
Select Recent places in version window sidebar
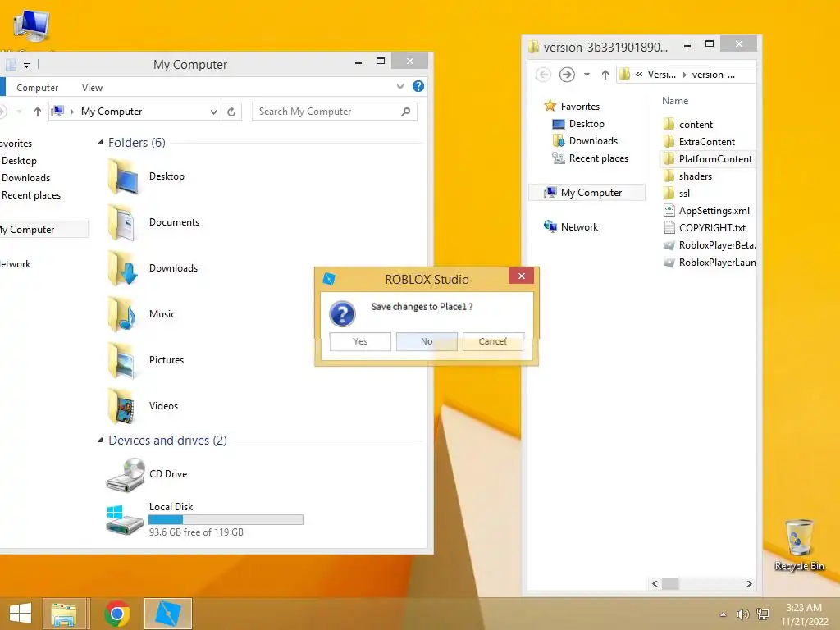pos(591,158)
